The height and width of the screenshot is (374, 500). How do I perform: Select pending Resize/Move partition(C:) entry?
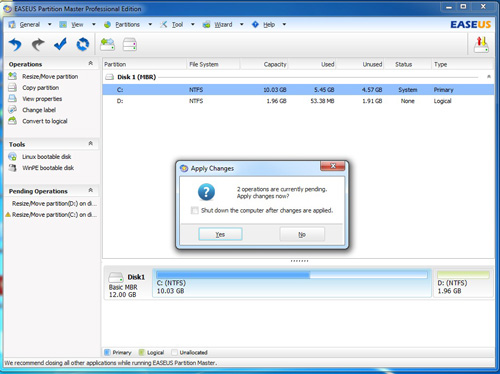pyautogui.click(x=51, y=215)
